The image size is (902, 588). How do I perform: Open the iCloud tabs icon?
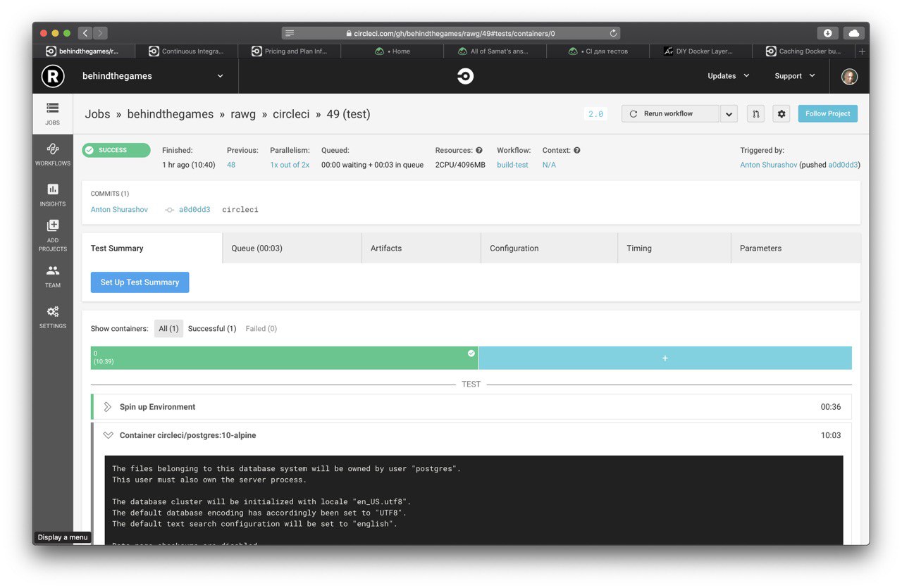click(x=853, y=33)
